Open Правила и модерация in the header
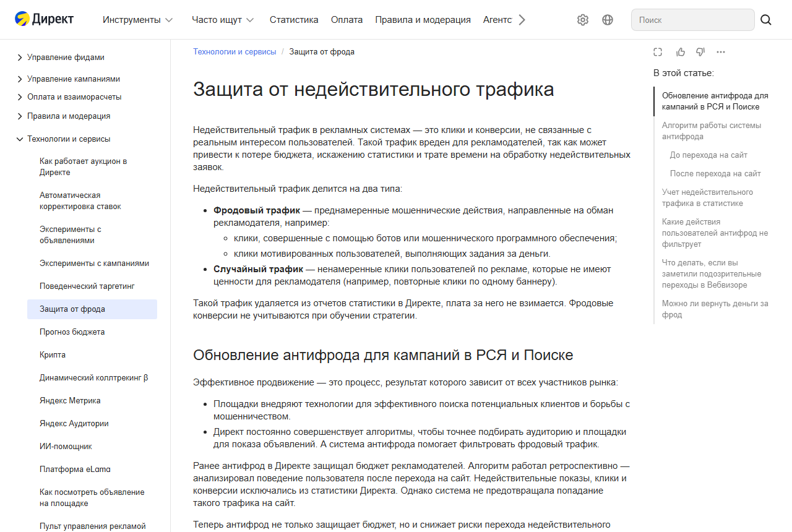 coord(423,20)
